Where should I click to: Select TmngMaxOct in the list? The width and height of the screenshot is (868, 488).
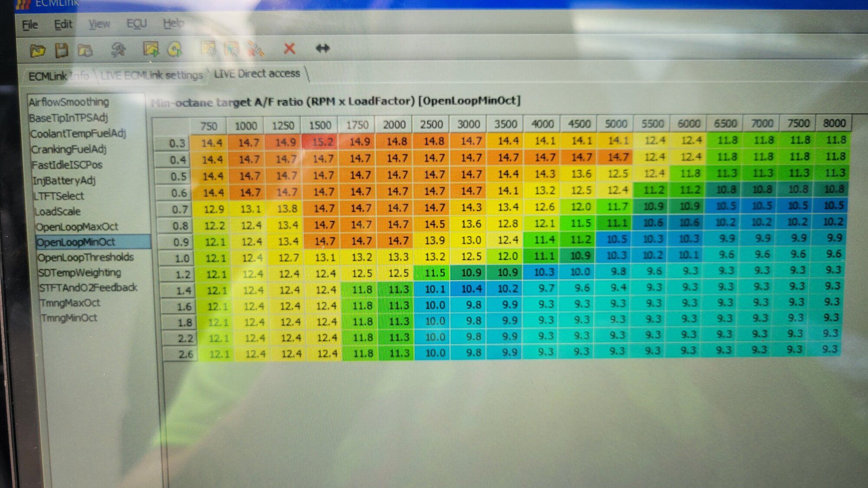point(70,303)
